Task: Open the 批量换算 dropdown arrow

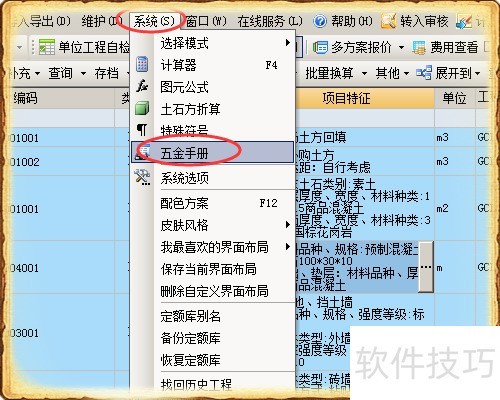Action: pos(364,73)
